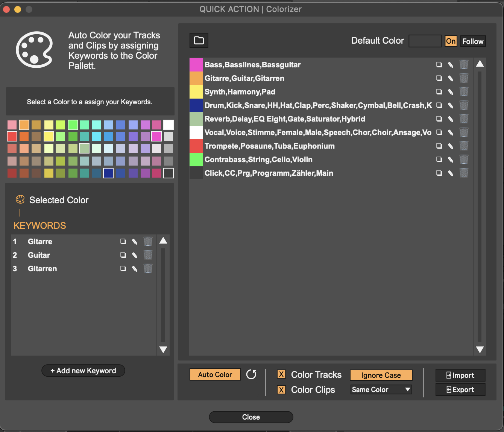Open the Same Color dropdown
504x432 pixels.
pos(381,390)
